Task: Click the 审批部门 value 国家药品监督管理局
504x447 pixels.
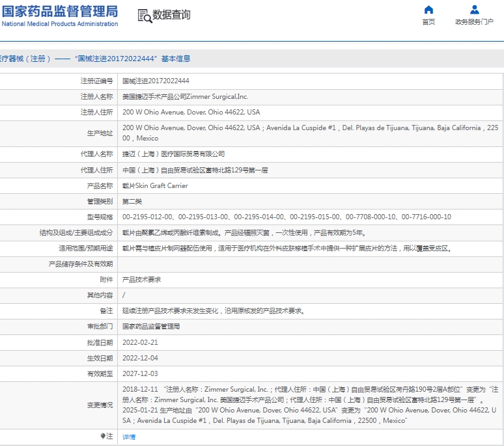Action: pos(151,327)
